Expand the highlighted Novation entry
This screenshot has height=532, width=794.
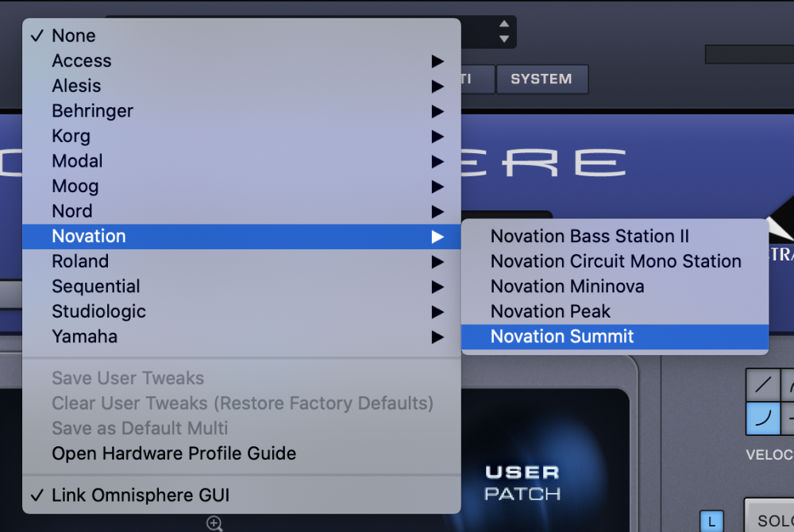(x=241, y=237)
